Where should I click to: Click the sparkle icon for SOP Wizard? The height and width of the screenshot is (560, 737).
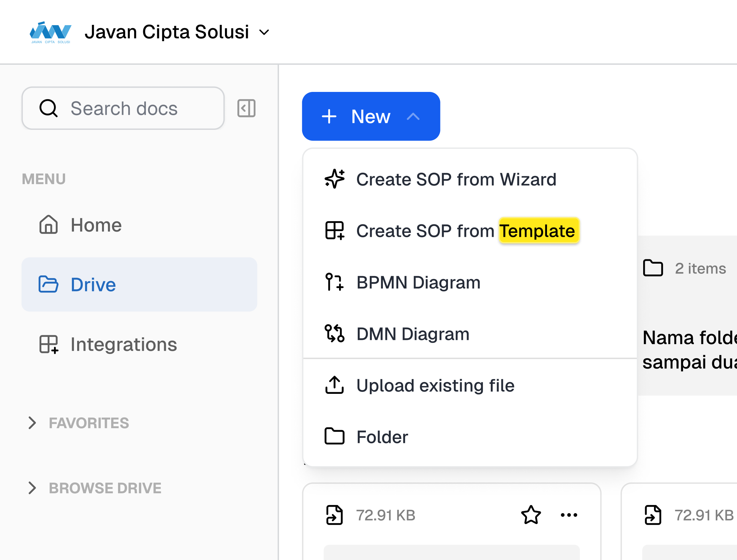(334, 179)
